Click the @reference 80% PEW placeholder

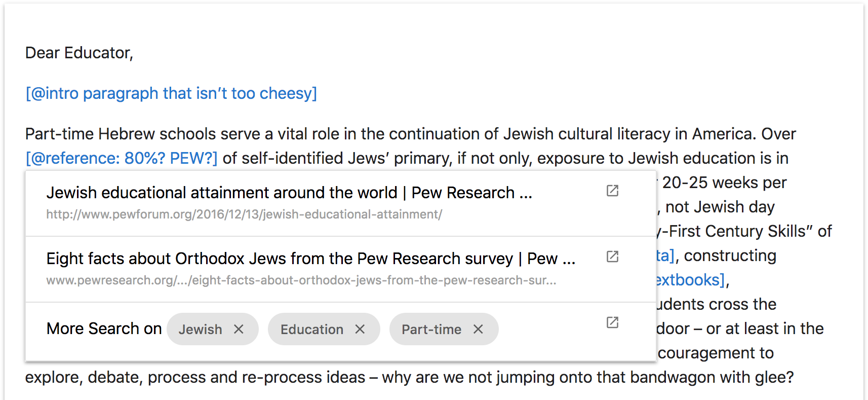point(122,158)
